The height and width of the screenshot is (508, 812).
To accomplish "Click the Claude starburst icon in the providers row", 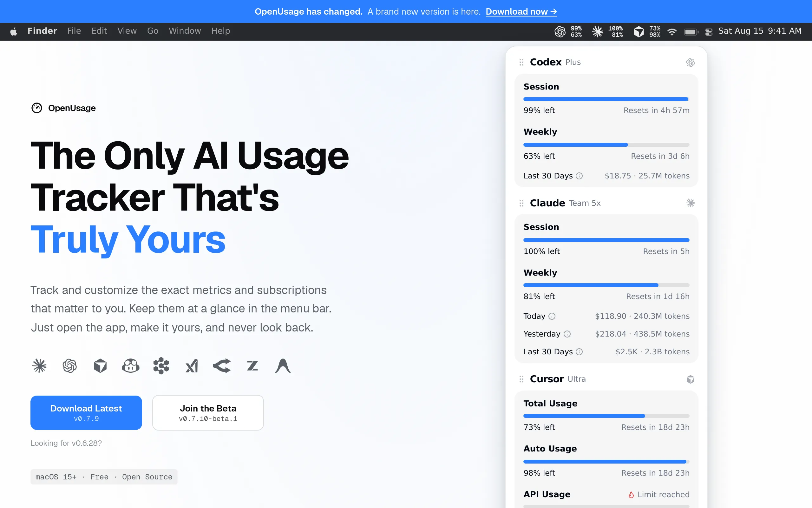I will point(39,365).
